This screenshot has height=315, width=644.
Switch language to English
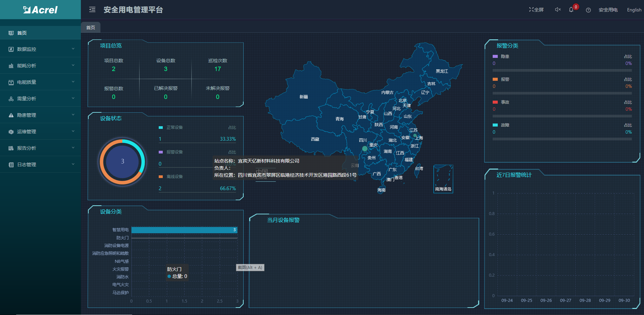[x=634, y=10]
